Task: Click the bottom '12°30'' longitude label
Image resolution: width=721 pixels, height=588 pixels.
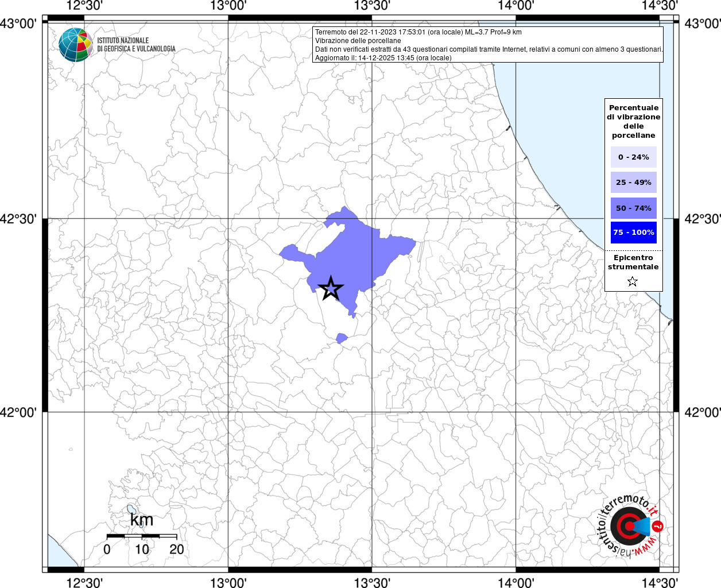Action: (x=84, y=582)
